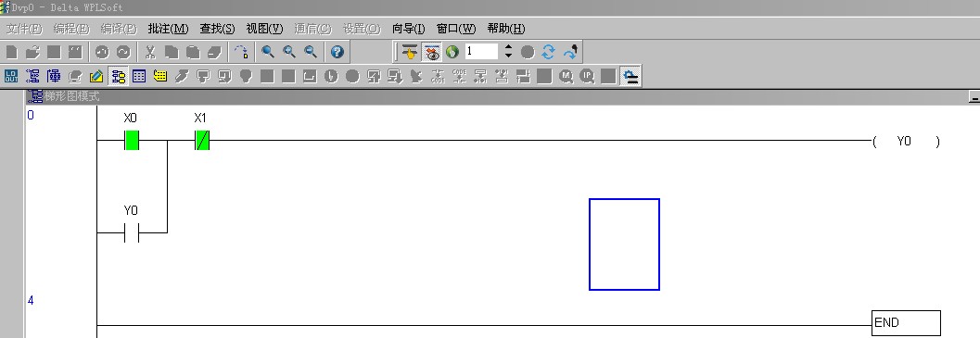This screenshot has width=980, height=338.
Task: Click the LD OUT instruction list icon
Action: (11, 76)
